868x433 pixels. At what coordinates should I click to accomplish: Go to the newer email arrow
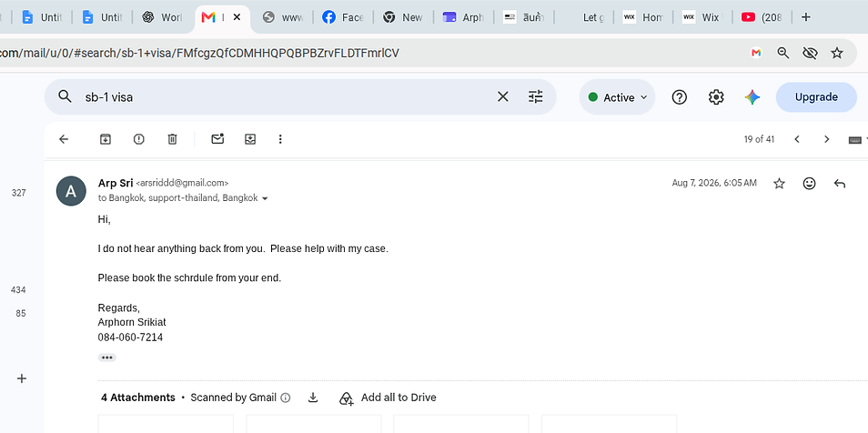tap(797, 139)
